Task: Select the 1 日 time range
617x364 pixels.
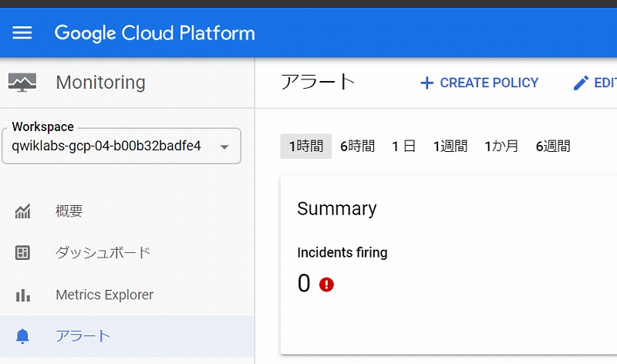Action: [403, 147]
